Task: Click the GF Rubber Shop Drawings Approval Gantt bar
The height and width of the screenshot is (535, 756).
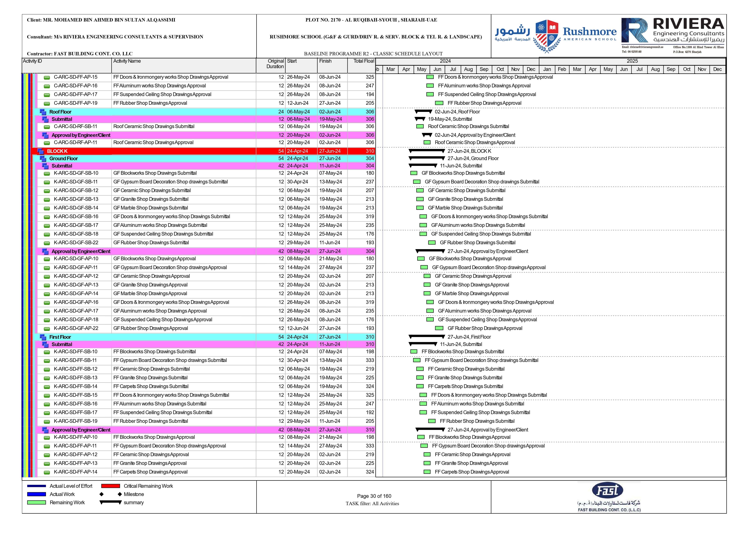Action: 439,328
